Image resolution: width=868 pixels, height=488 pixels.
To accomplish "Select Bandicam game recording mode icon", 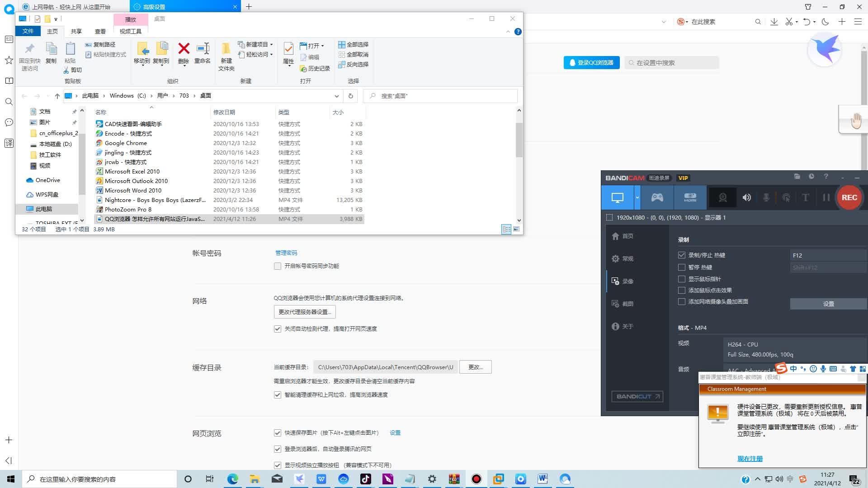I will point(657,197).
